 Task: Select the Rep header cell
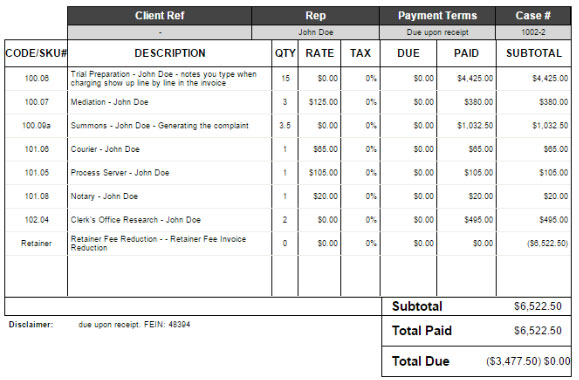point(315,16)
